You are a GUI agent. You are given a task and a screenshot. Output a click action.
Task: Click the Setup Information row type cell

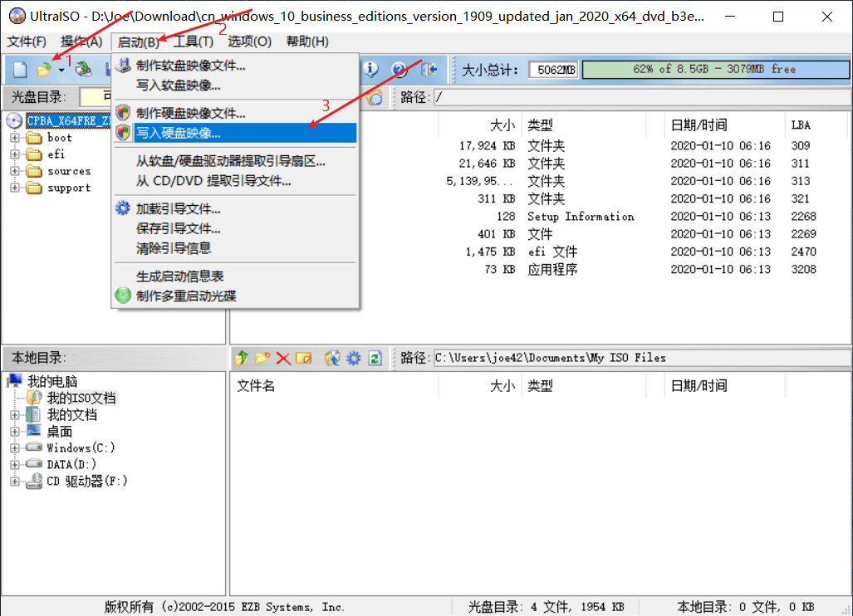(x=581, y=217)
